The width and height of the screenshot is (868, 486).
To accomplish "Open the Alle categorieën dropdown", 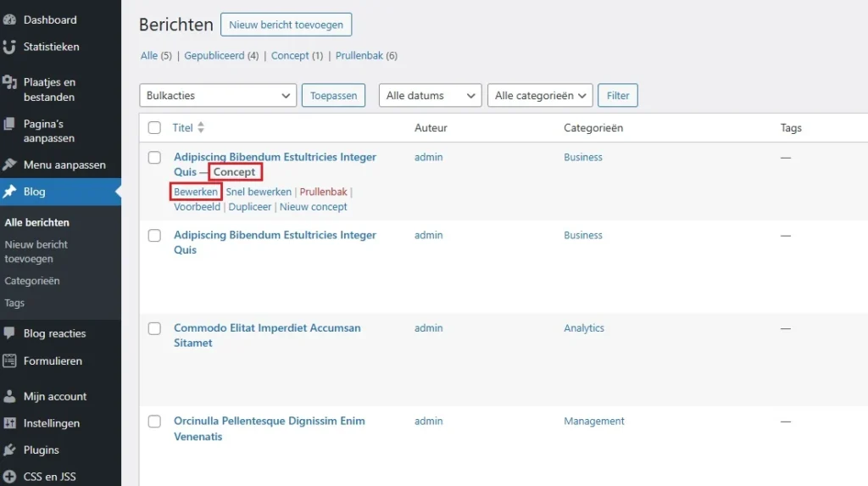I will click(x=539, y=96).
